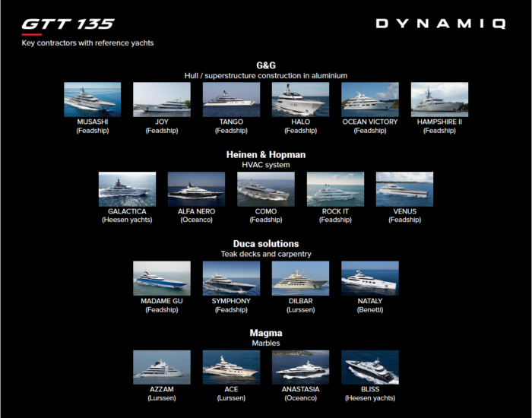Click '(Oceanco)' under ALFA NERO

[196, 220]
